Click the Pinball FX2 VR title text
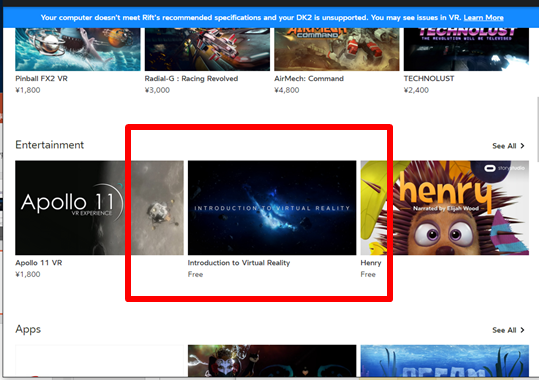This screenshot has width=539, height=380. tap(41, 78)
